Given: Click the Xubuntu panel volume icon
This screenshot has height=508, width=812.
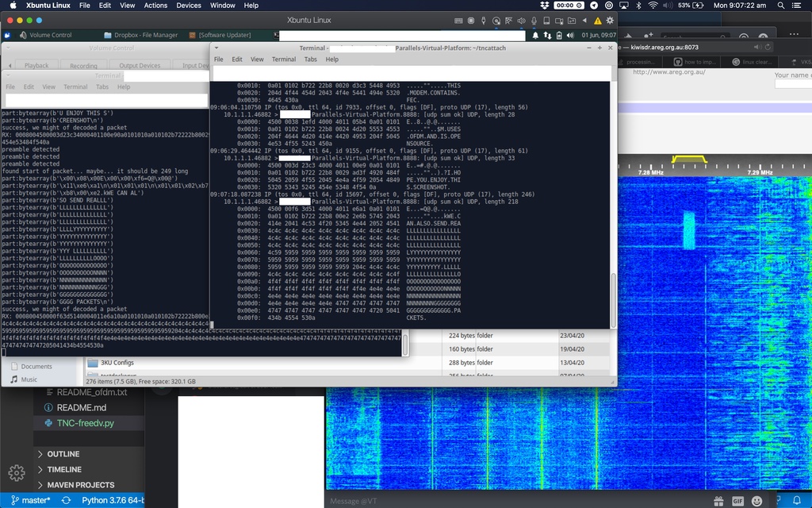Looking at the screenshot, I should pos(570,35).
